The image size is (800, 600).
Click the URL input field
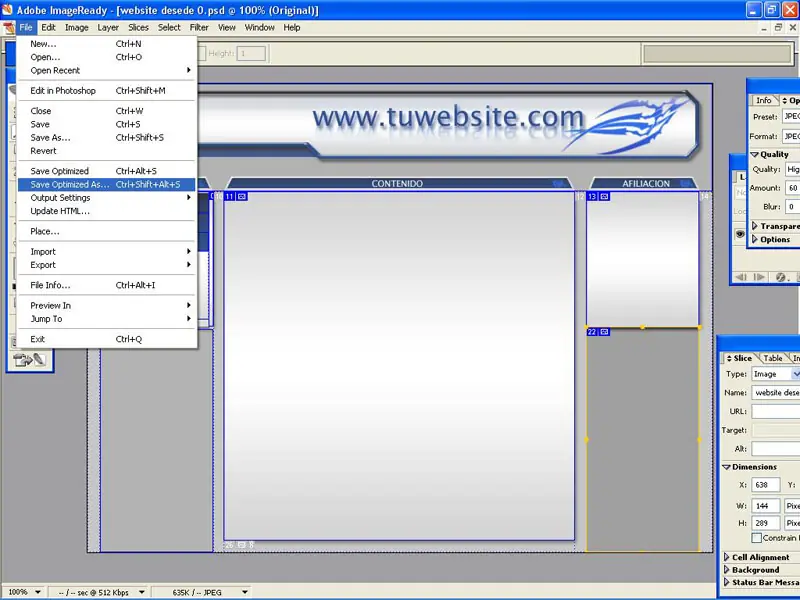(776, 411)
